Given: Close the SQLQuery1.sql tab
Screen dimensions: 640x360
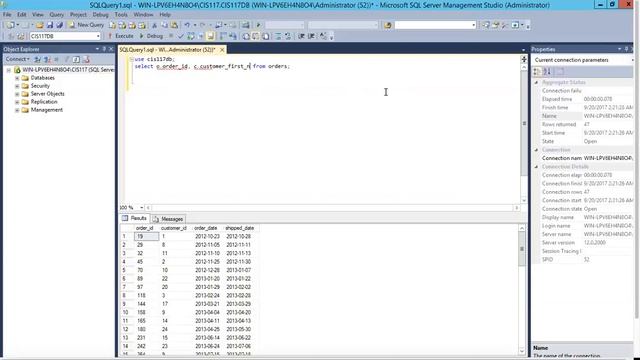Looking at the screenshot, I should (x=222, y=50).
